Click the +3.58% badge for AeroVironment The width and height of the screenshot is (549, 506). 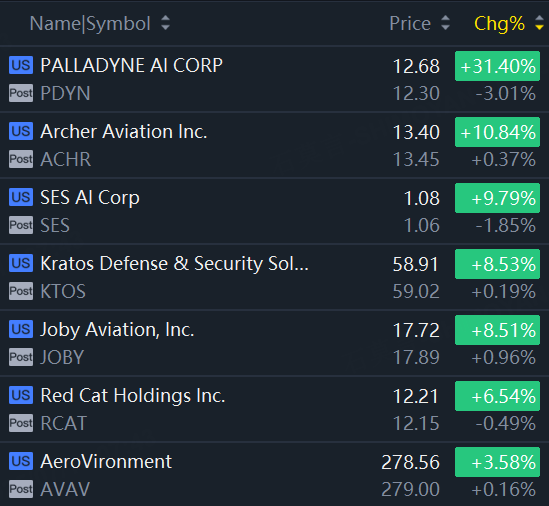coord(497,462)
